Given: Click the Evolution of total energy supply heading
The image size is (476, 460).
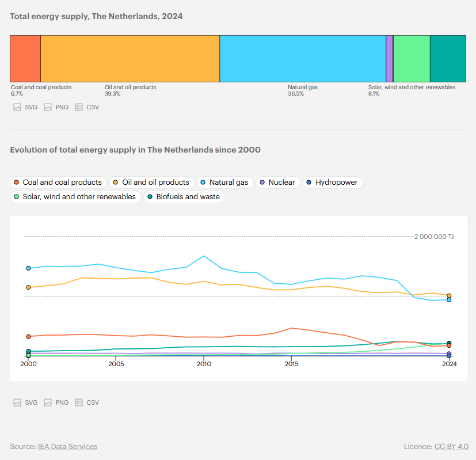Looking at the screenshot, I should point(135,150).
